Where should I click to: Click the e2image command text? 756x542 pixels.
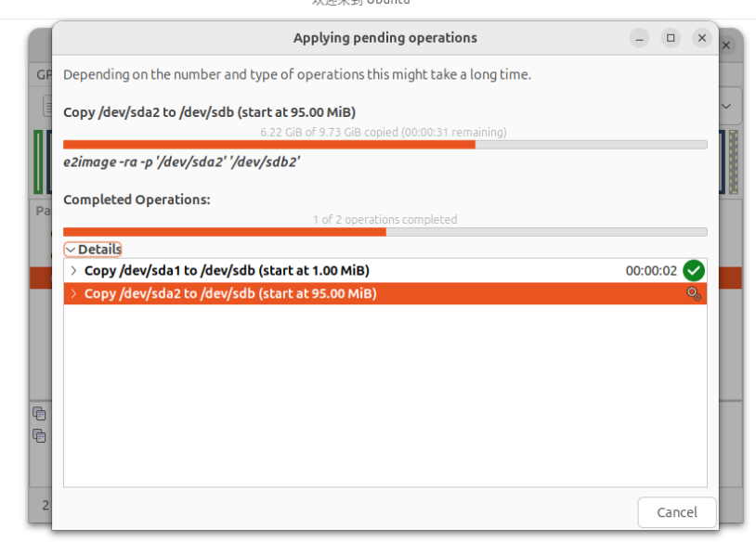coord(181,161)
